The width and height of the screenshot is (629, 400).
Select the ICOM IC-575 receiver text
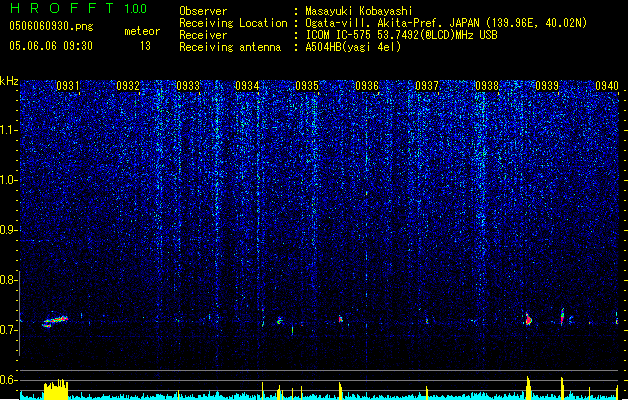click(401, 35)
